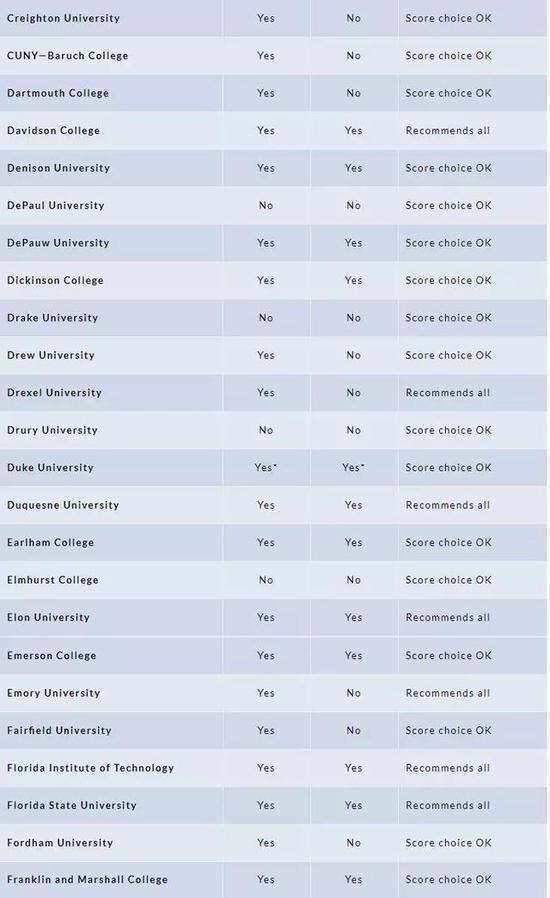Select the Denison University name

pos(58,168)
